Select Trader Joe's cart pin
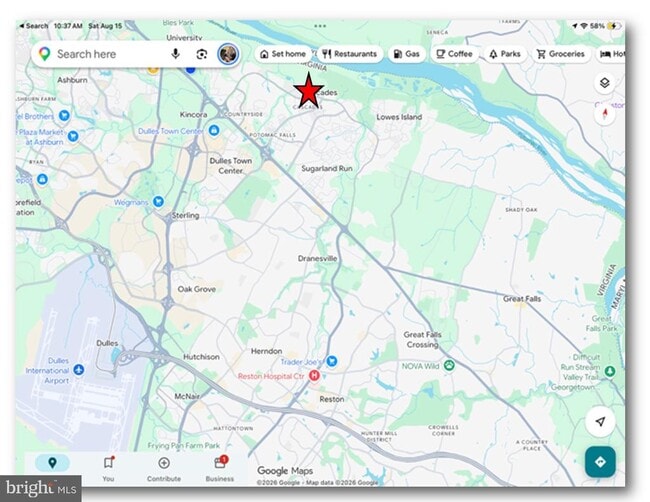Image resolution: width=650 pixels, height=502 pixels. point(331,361)
